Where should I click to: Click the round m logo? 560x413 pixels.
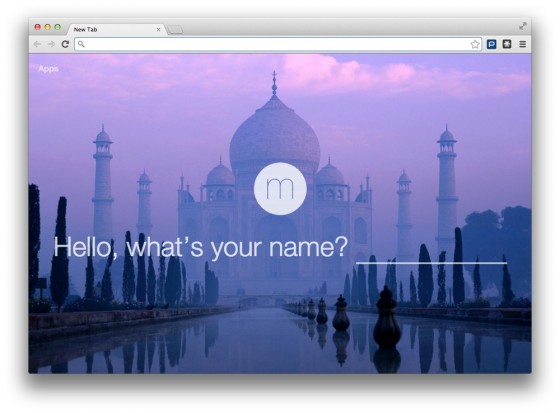pyautogui.click(x=280, y=189)
